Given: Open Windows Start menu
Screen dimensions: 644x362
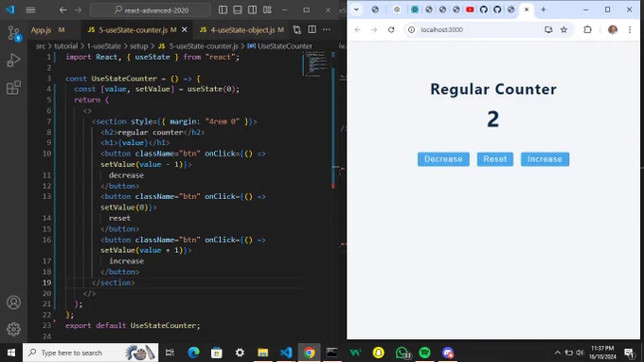Looking at the screenshot, I should tap(11, 353).
